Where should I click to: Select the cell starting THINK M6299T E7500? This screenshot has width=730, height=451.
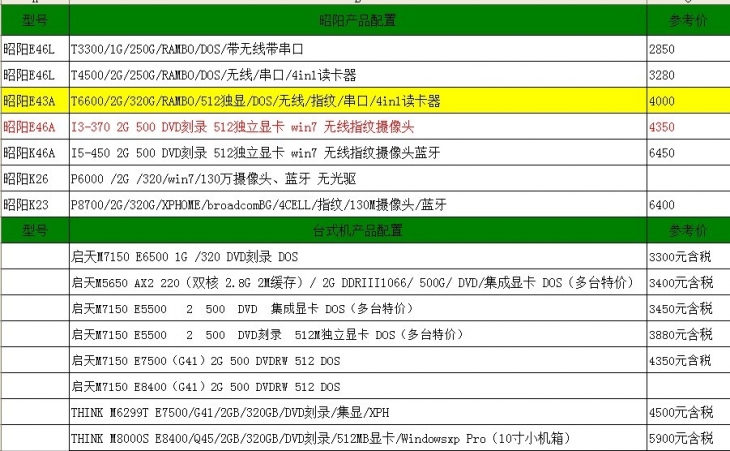click(x=358, y=412)
